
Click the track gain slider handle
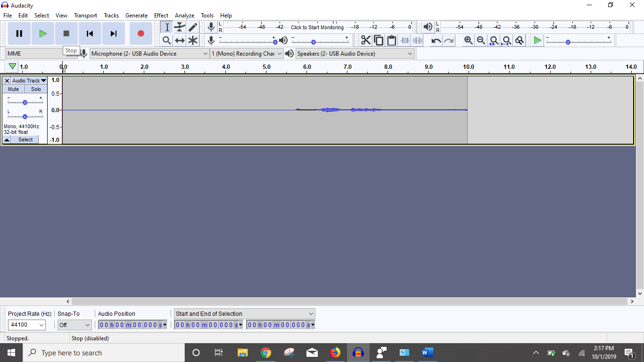click(x=25, y=102)
